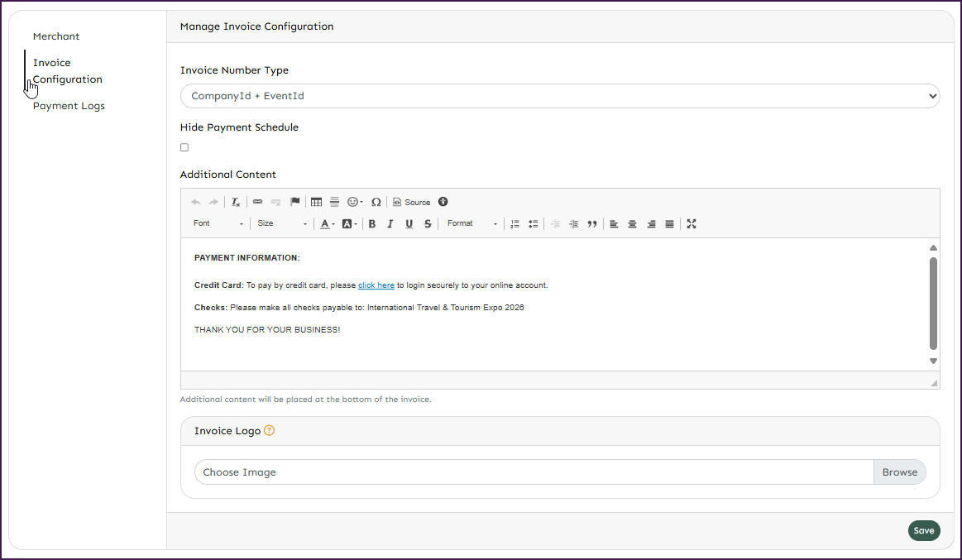Open the Font dropdown
The height and width of the screenshot is (560, 962).
point(218,224)
